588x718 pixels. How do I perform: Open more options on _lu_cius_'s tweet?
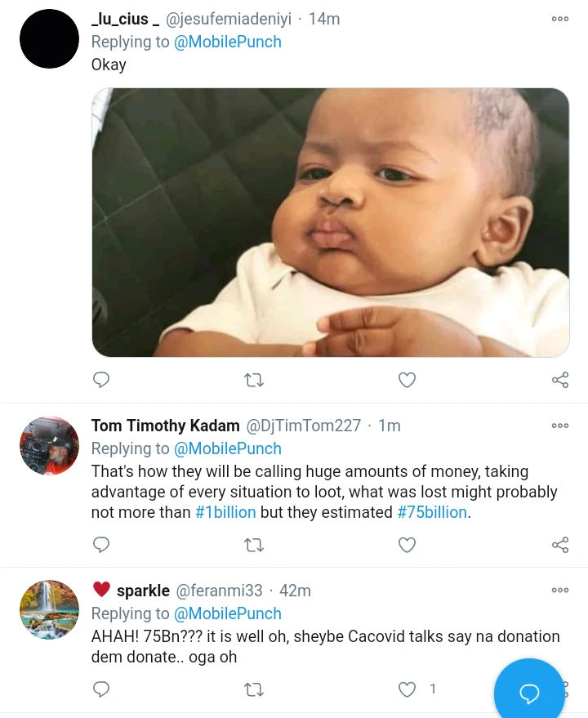(560, 19)
